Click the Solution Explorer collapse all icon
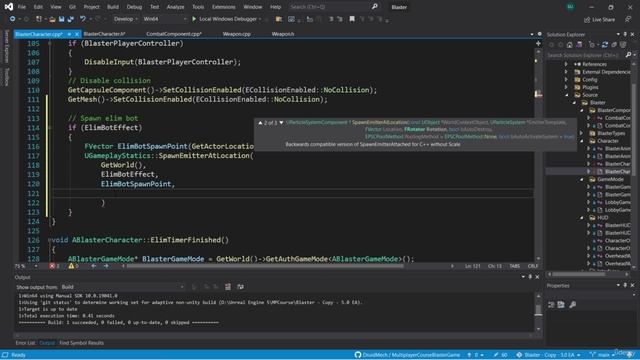 [614, 44]
